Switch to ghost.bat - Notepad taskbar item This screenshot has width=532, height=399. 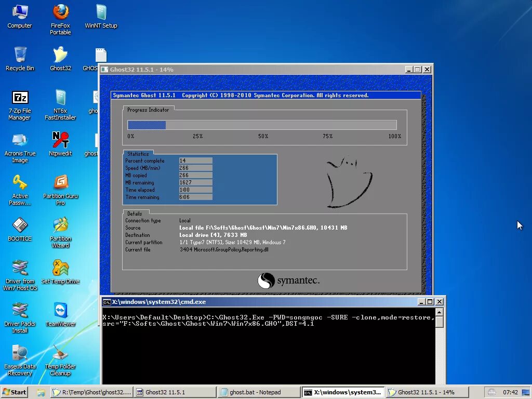(259, 392)
